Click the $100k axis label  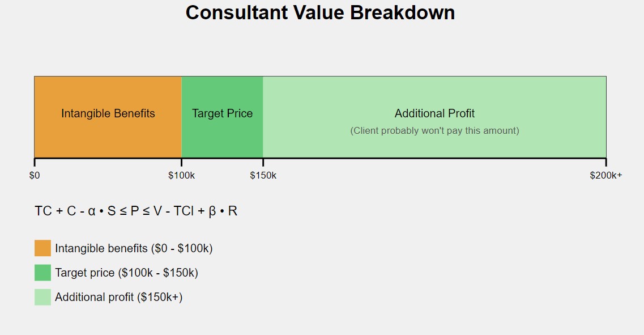tap(181, 176)
